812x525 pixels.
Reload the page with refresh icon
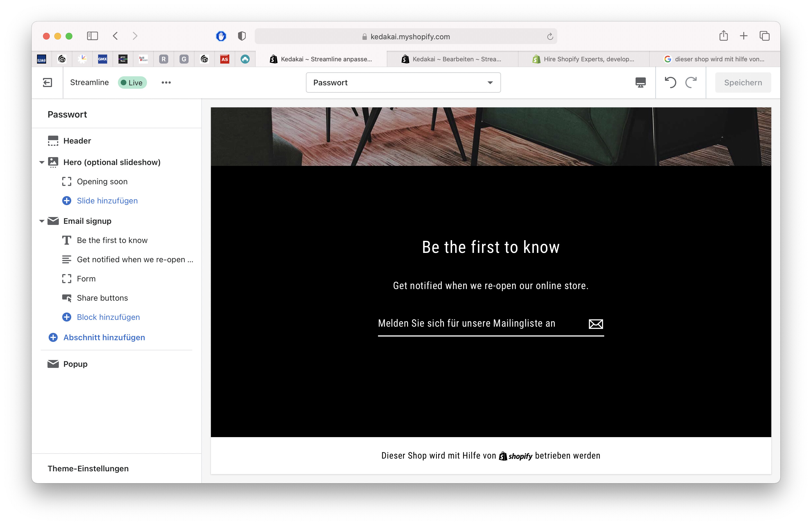coord(550,36)
